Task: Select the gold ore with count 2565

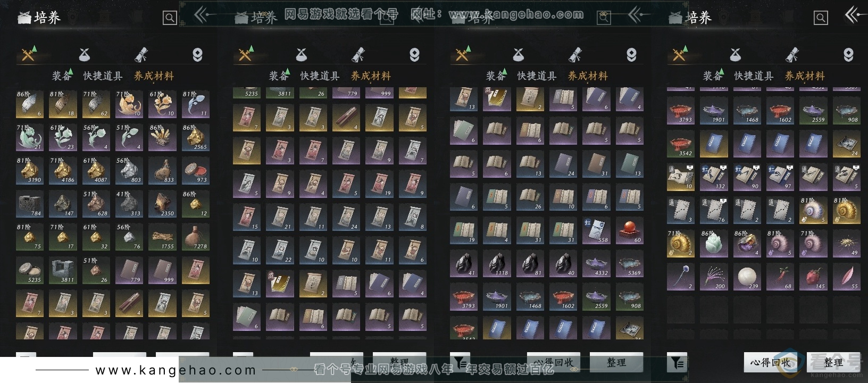Action: (196, 137)
